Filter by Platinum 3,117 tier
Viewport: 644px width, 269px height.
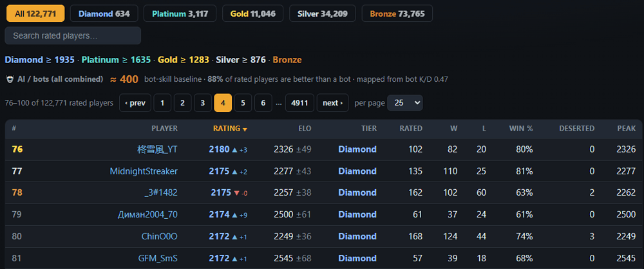click(180, 14)
